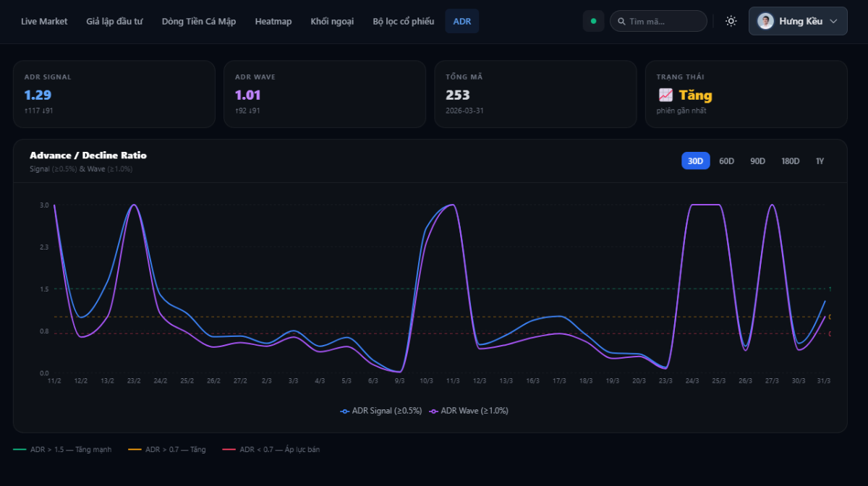
Task: Click the Tăng mạnh legend label
Action: [x=94, y=449]
